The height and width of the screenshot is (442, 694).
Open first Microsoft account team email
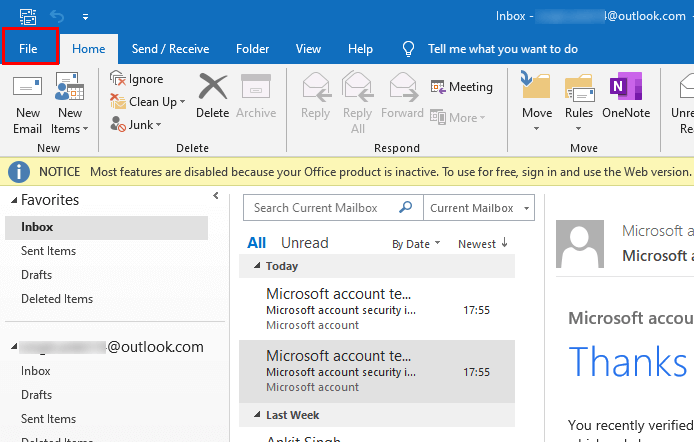point(377,309)
